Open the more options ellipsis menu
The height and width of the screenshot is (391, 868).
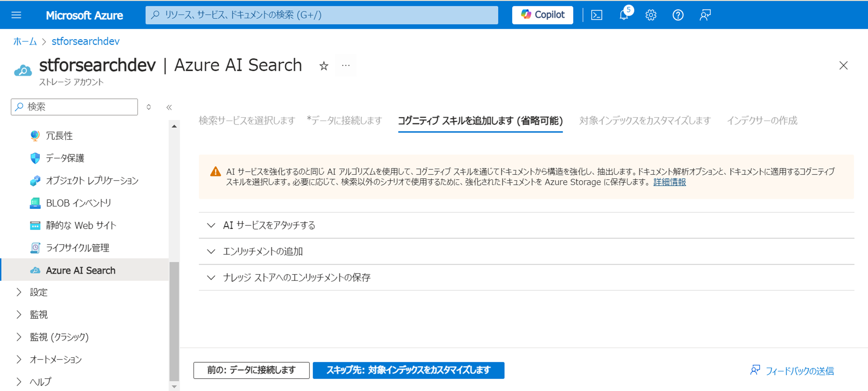[x=346, y=65]
